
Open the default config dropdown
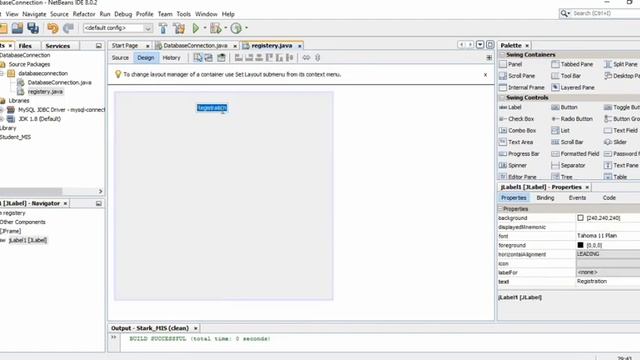(x=148, y=28)
